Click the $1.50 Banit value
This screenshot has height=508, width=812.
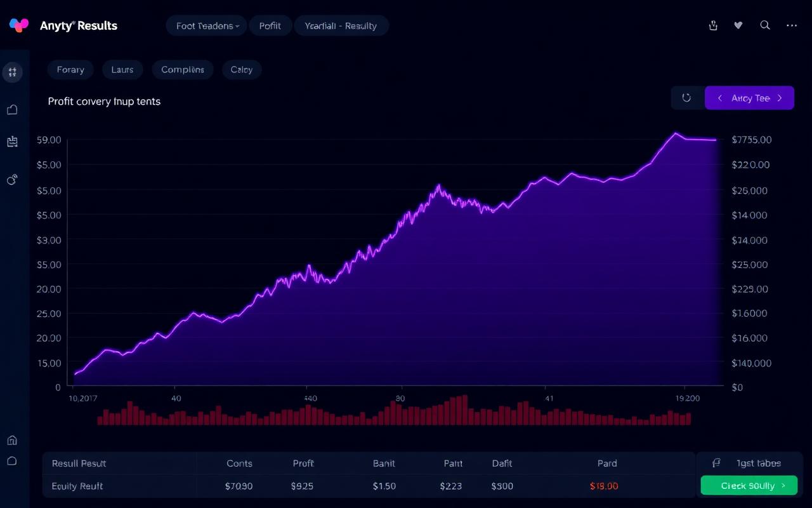[x=384, y=486]
